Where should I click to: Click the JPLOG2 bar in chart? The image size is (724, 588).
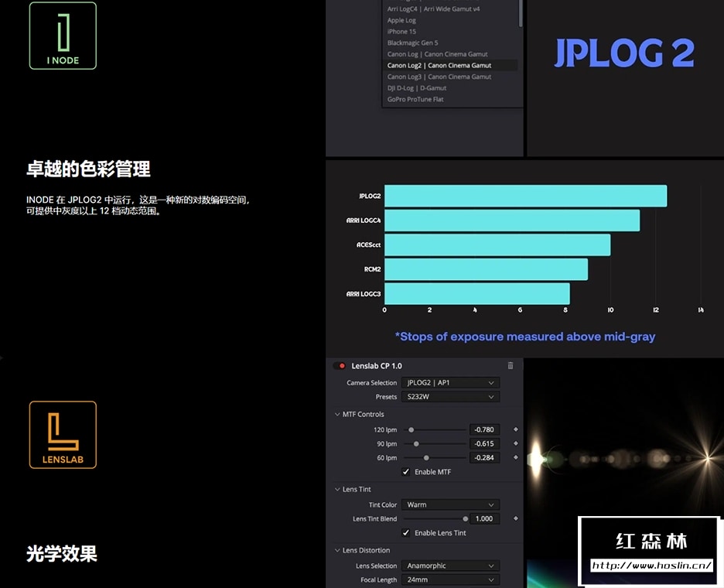(x=525, y=196)
